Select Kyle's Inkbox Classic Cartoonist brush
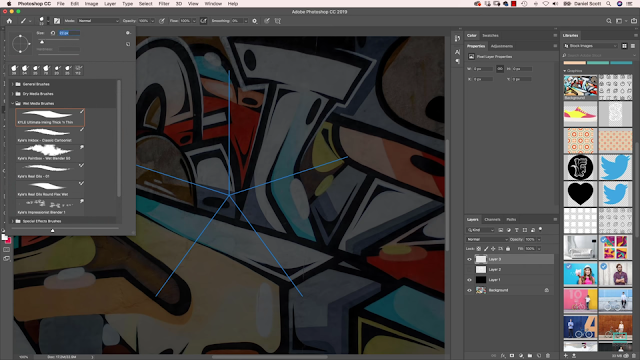Viewport: 640px width, 360px height. point(50,135)
